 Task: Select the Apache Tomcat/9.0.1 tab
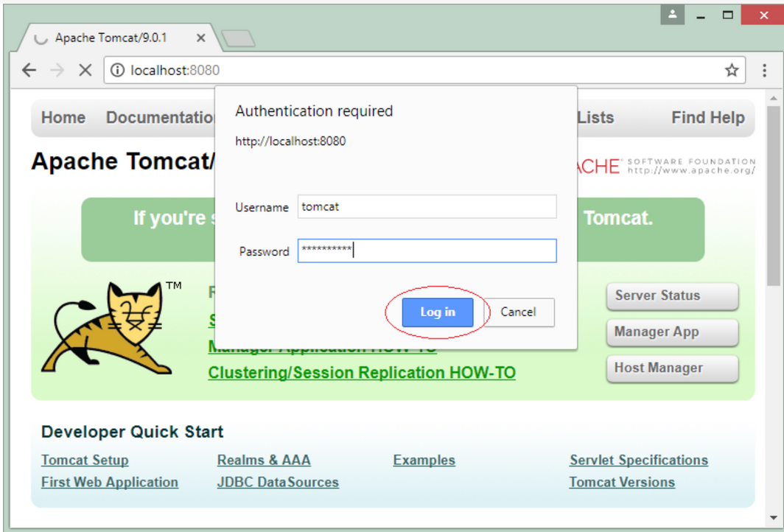click(x=119, y=38)
